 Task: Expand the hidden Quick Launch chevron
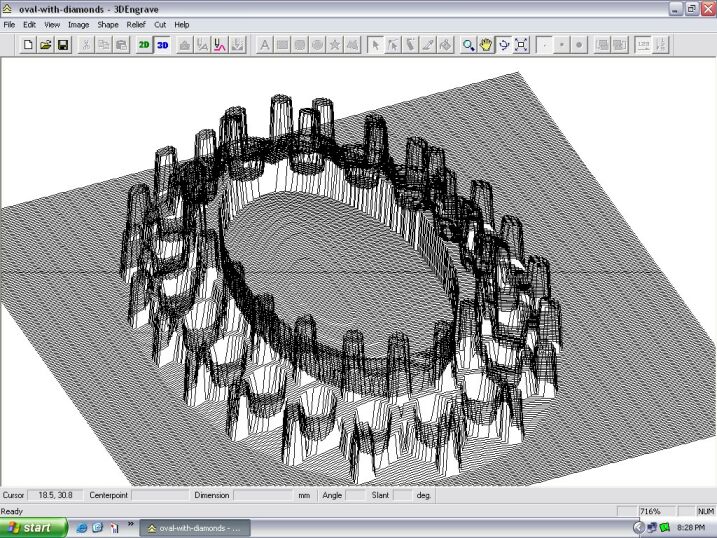(130, 524)
